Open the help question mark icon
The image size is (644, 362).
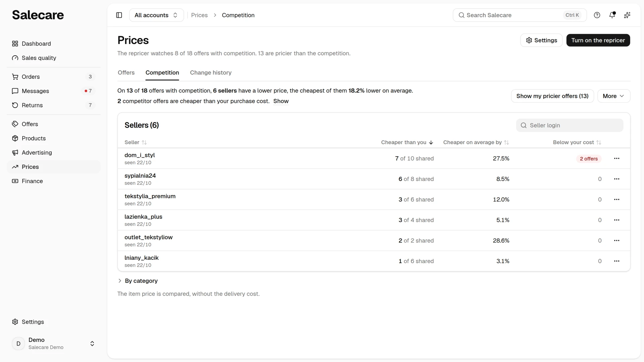[597, 15]
